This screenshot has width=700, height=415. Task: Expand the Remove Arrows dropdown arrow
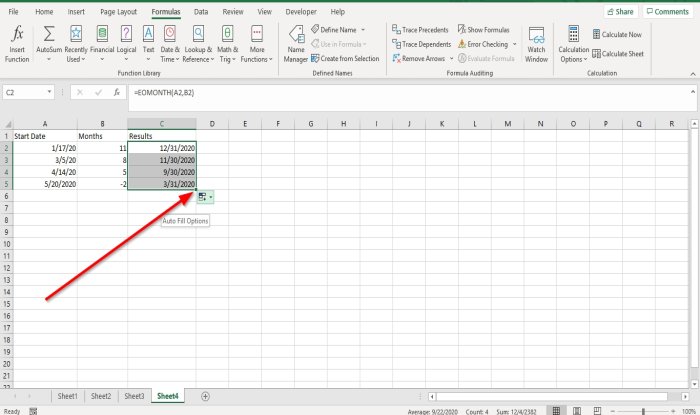click(x=451, y=58)
